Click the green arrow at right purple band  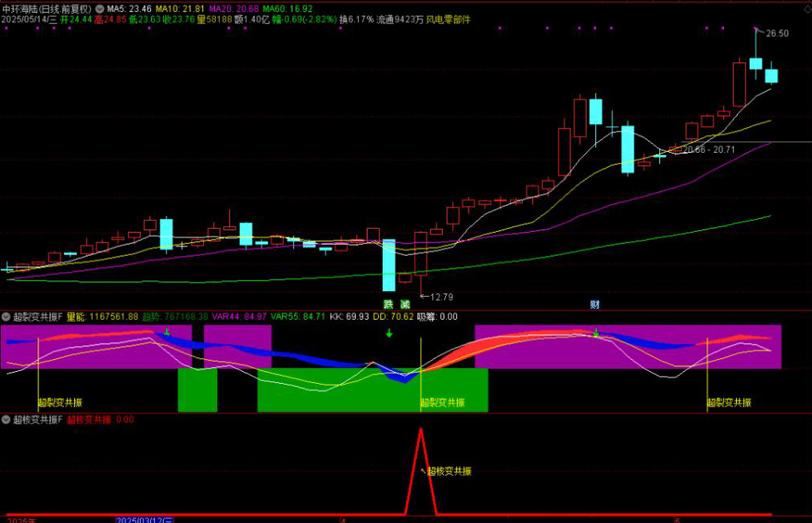click(596, 332)
